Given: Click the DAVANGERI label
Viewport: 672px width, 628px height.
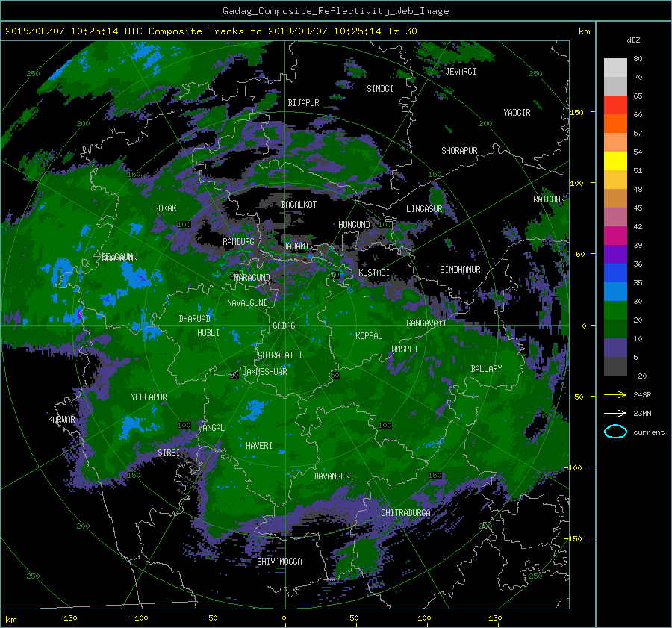Looking at the screenshot, I should point(334,476).
